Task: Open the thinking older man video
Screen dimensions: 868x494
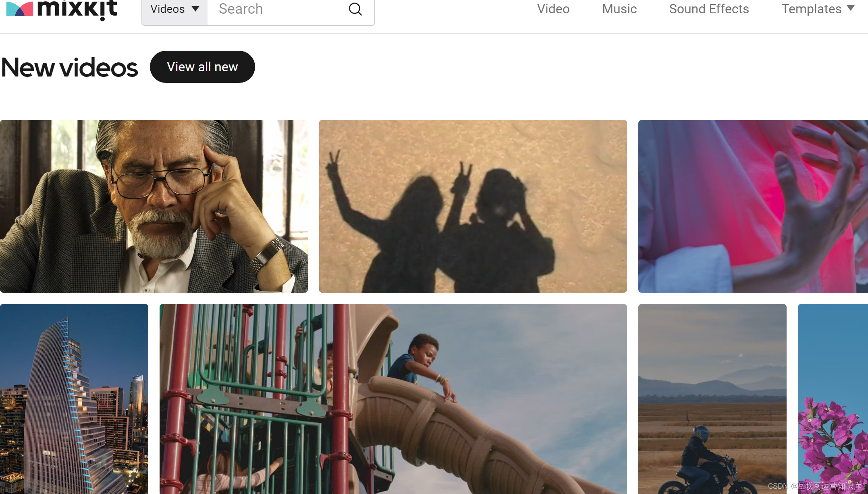Action: click(154, 206)
